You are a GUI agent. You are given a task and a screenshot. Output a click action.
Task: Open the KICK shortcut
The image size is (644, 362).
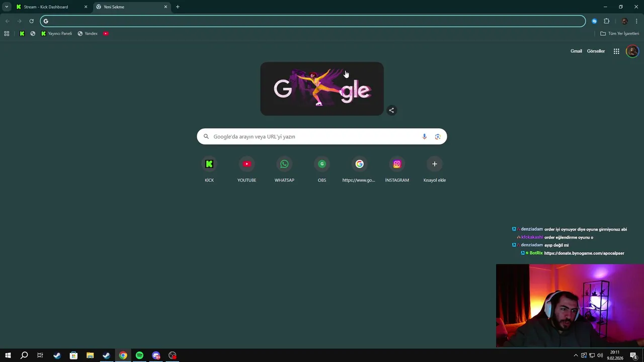[x=209, y=170]
